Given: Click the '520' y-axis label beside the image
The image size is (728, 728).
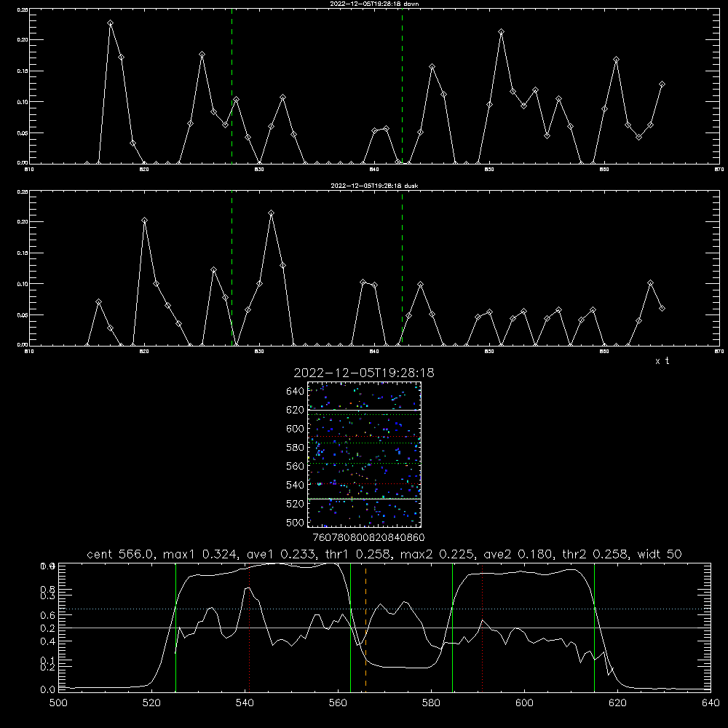Looking at the screenshot, I should coord(295,504).
